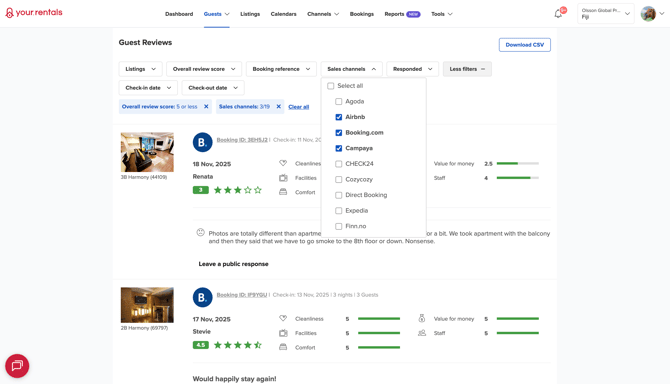670x384 pixels.
Task: Collapse the Sales channels dropdown
Action: (352, 69)
